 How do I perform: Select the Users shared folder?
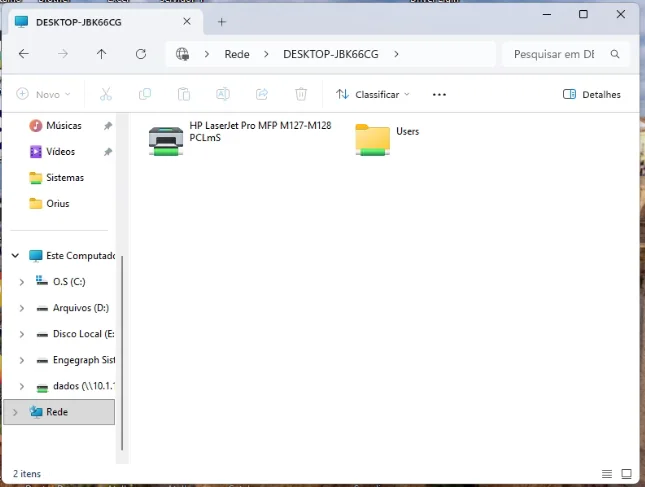point(387,140)
